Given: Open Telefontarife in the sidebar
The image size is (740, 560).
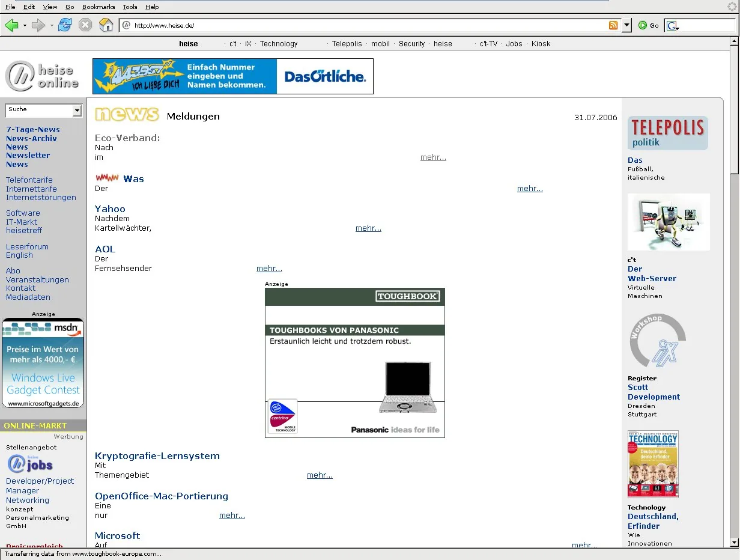Looking at the screenshot, I should [29, 180].
